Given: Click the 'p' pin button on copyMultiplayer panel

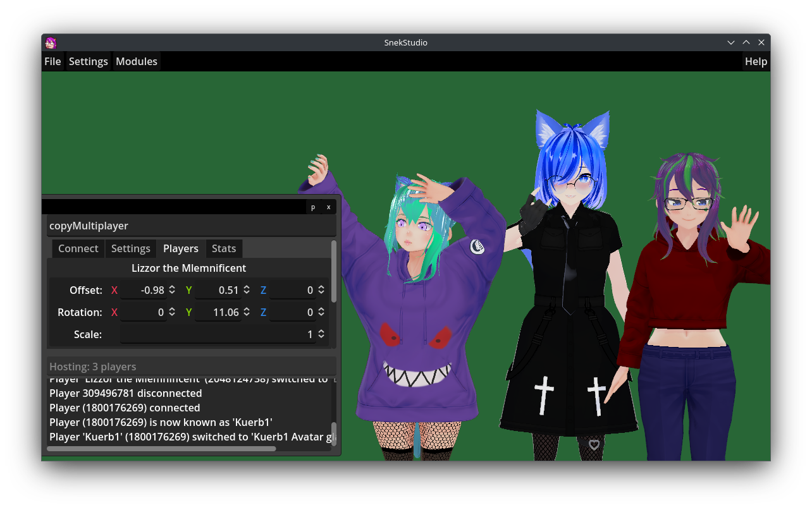Looking at the screenshot, I should pyautogui.click(x=313, y=207).
